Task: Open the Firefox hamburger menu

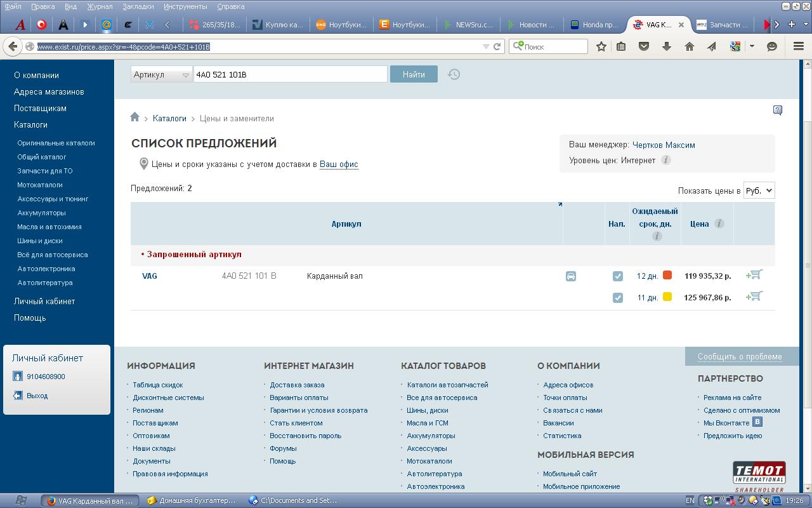Action: click(798, 46)
